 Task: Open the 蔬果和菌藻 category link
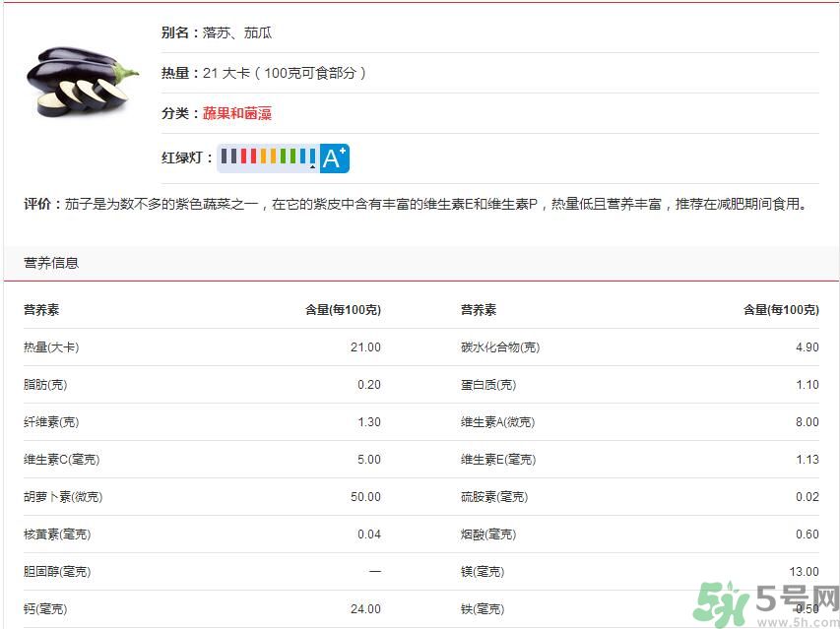point(237,113)
